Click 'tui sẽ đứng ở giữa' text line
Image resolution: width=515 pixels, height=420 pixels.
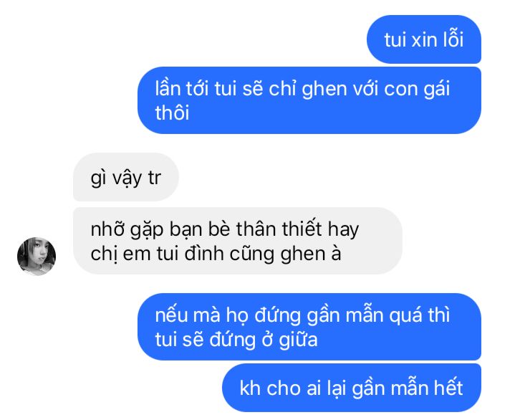pyautogui.click(x=236, y=340)
